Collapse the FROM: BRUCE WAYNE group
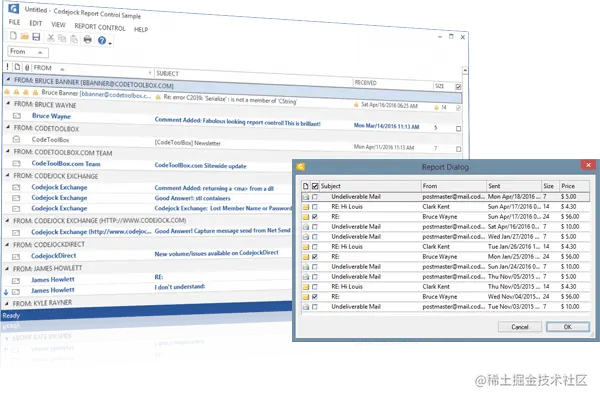 point(8,103)
